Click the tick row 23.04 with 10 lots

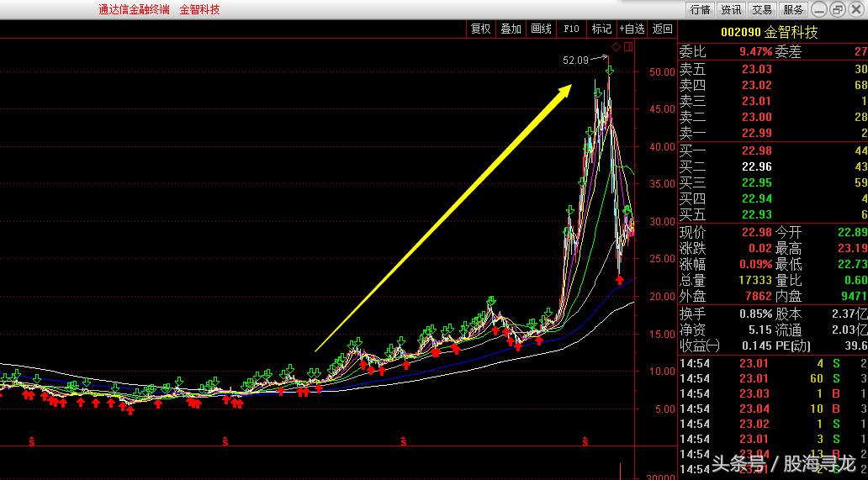pyautogui.click(x=773, y=409)
